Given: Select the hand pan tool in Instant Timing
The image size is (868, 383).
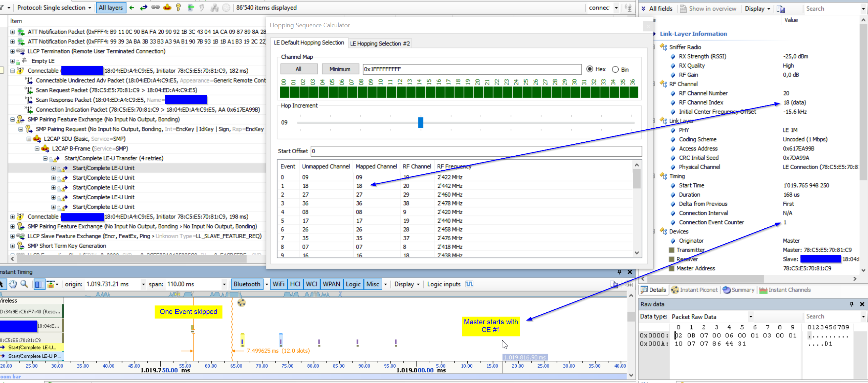Looking at the screenshot, I should point(13,284).
